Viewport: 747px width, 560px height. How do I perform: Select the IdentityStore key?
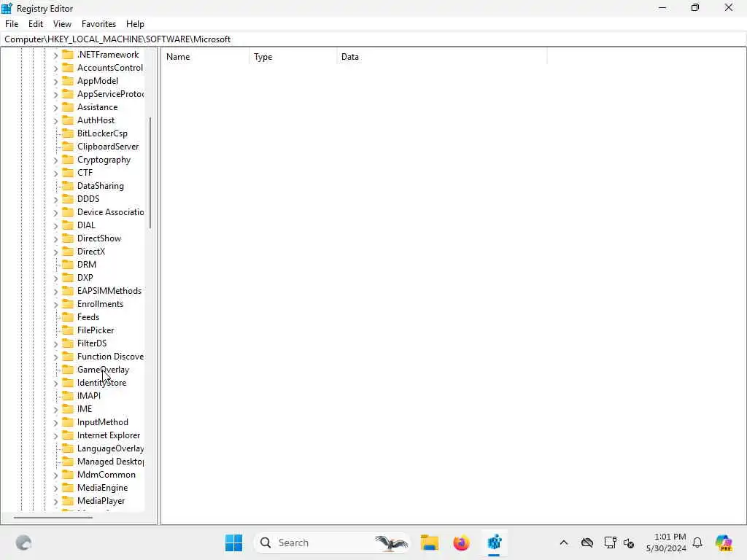point(102,382)
